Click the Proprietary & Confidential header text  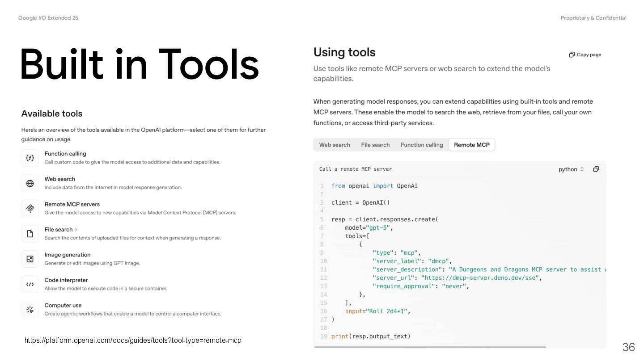click(x=593, y=18)
